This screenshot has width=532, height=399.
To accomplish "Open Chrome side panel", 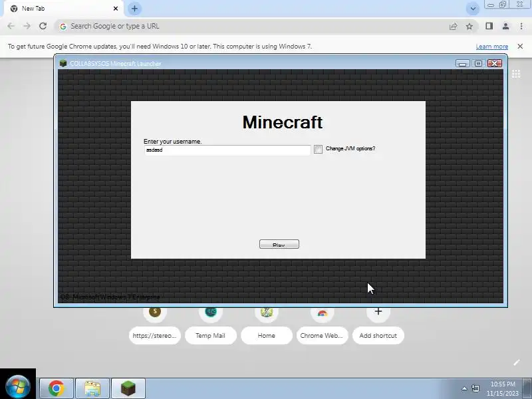I will coord(489,26).
